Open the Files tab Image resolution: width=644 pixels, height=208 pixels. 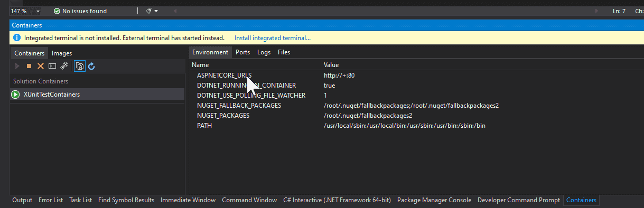point(284,52)
